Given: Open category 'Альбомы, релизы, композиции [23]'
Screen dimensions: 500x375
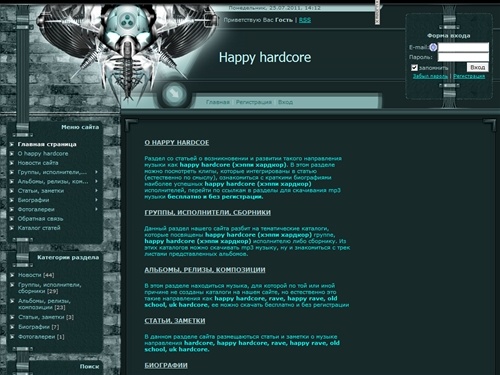Looking at the screenshot, I should coord(44,304).
